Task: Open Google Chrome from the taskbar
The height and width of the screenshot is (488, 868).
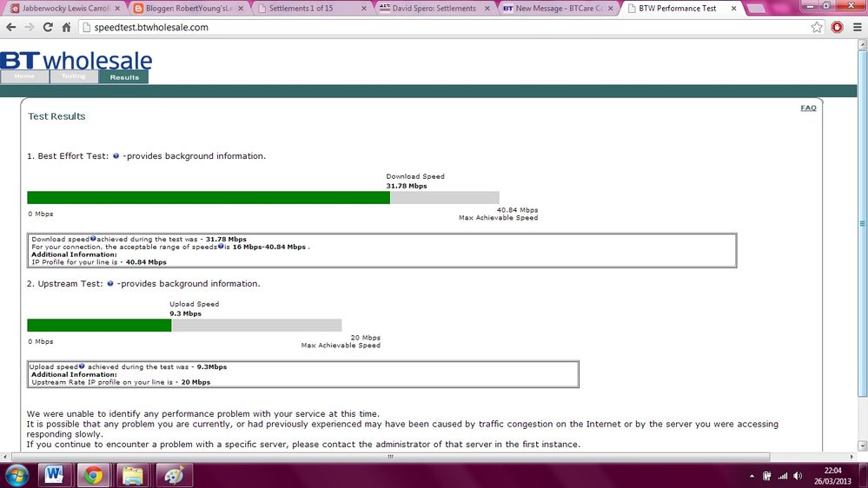Action: pyautogui.click(x=93, y=475)
